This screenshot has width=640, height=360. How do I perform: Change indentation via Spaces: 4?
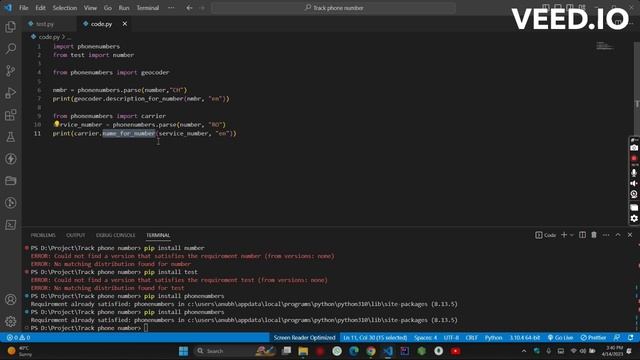pyautogui.click(x=425, y=338)
